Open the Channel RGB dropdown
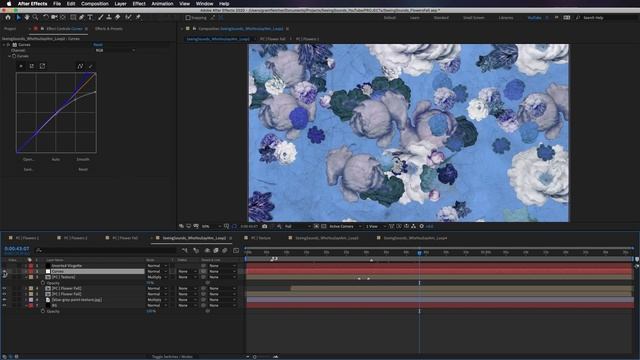640x360 pixels. click(115, 50)
